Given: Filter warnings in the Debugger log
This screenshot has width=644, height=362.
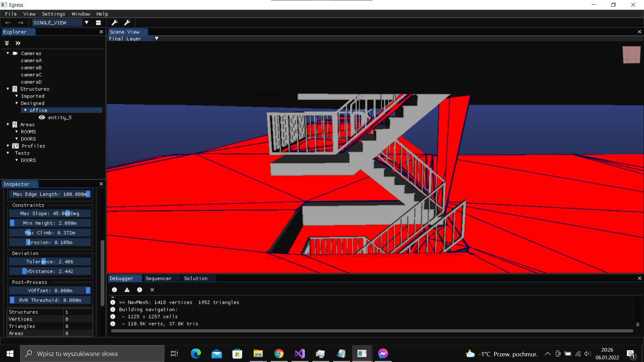Looking at the screenshot, I should pos(127,290).
